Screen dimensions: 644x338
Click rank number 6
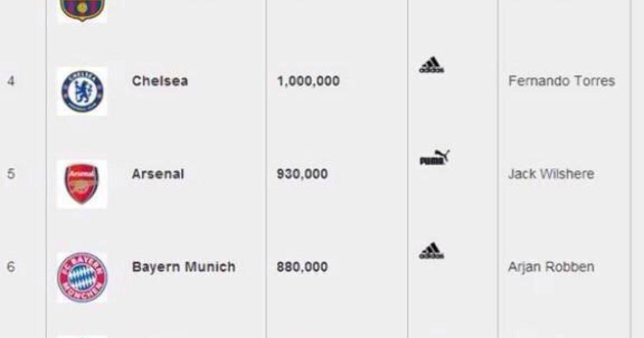11,267
